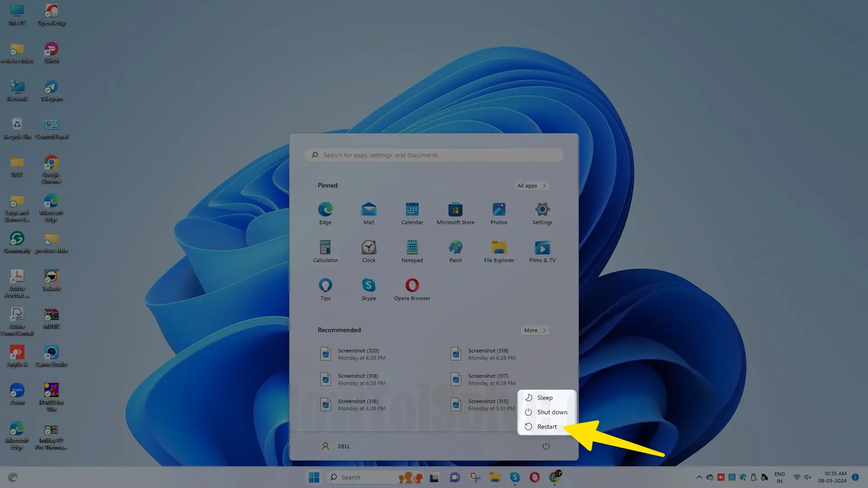
Task: Choose Sleep from the power menu
Action: [547, 398]
